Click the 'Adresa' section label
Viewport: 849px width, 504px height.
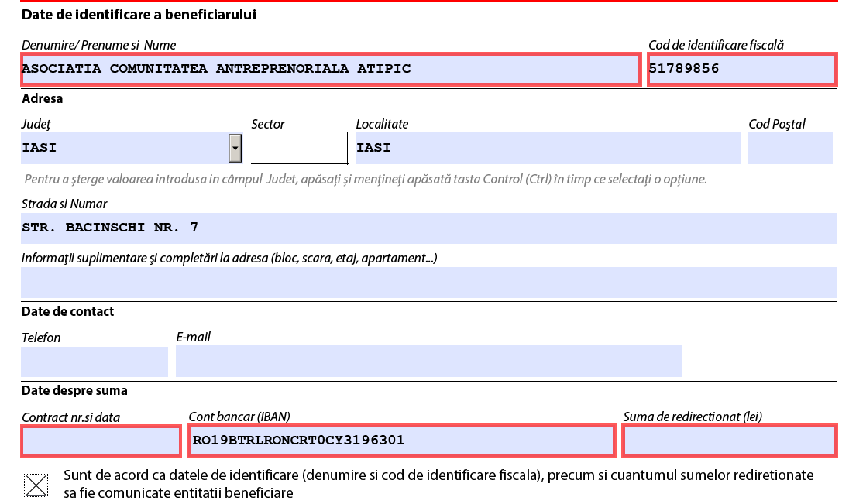43,98
